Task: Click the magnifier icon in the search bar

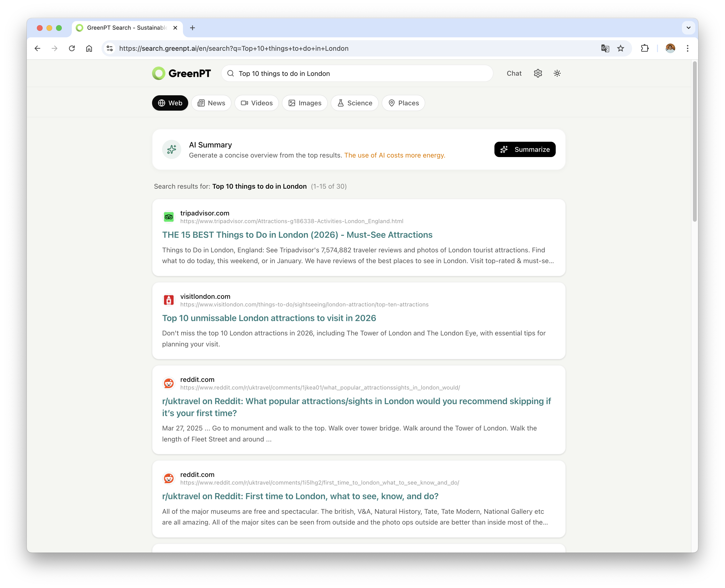Action: [231, 73]
